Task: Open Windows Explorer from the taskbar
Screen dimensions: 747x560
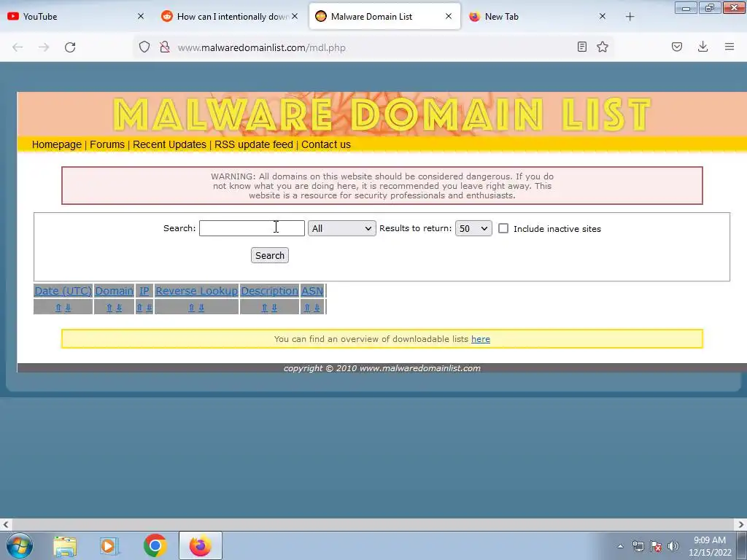Action: click(x=65, y=545)
